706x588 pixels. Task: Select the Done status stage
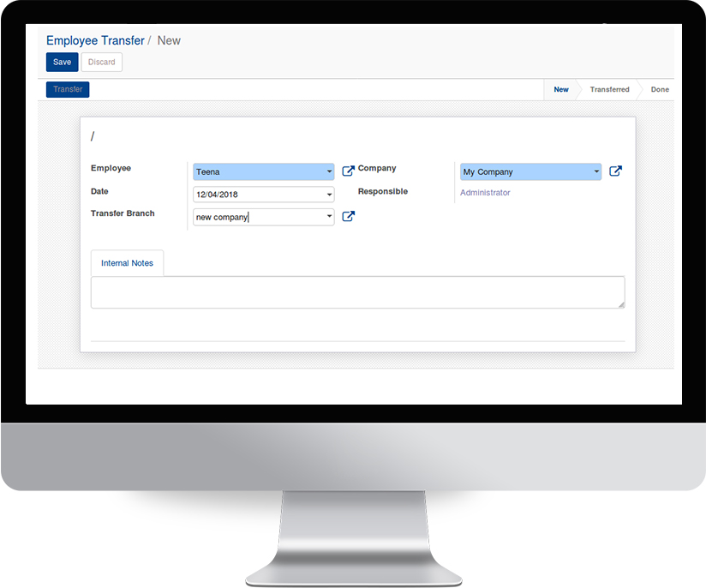tap(660, 89)
